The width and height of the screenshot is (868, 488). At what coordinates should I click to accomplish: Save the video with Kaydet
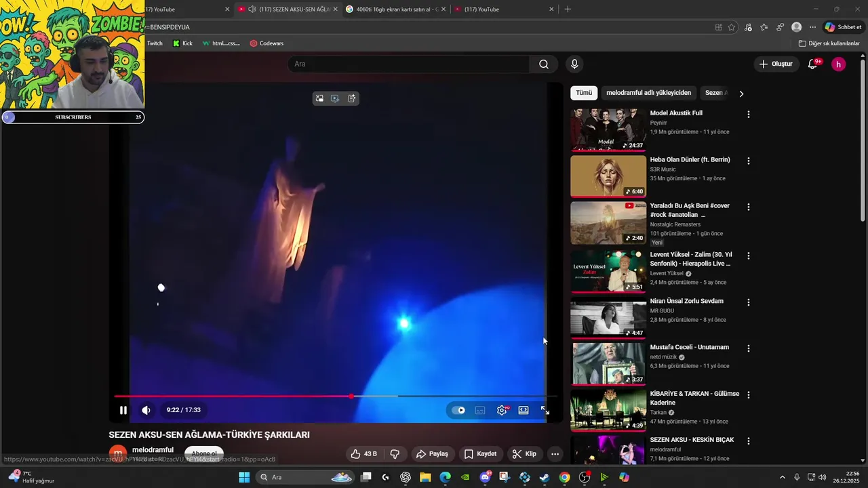pyautogui.click(x=480, y=454)
